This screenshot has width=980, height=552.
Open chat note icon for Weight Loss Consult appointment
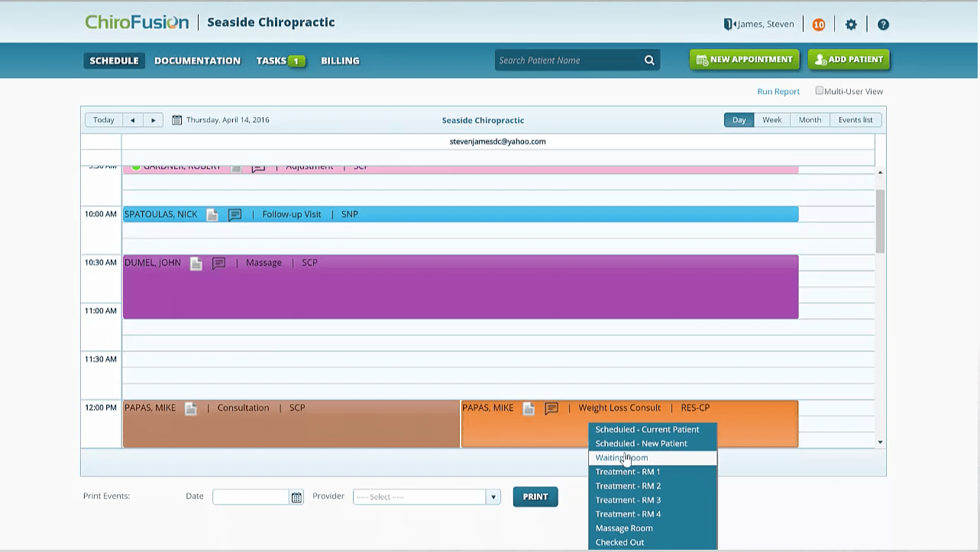tap(551, 408)
